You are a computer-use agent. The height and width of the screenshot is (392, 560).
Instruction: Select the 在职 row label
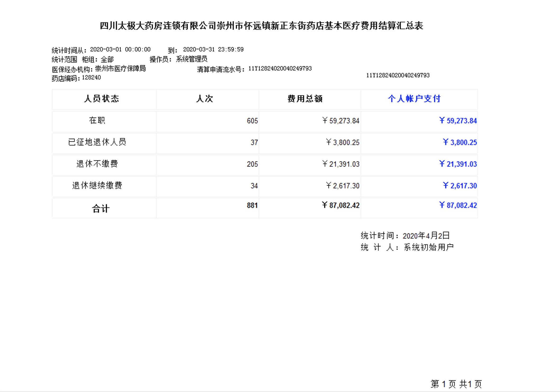97,120
